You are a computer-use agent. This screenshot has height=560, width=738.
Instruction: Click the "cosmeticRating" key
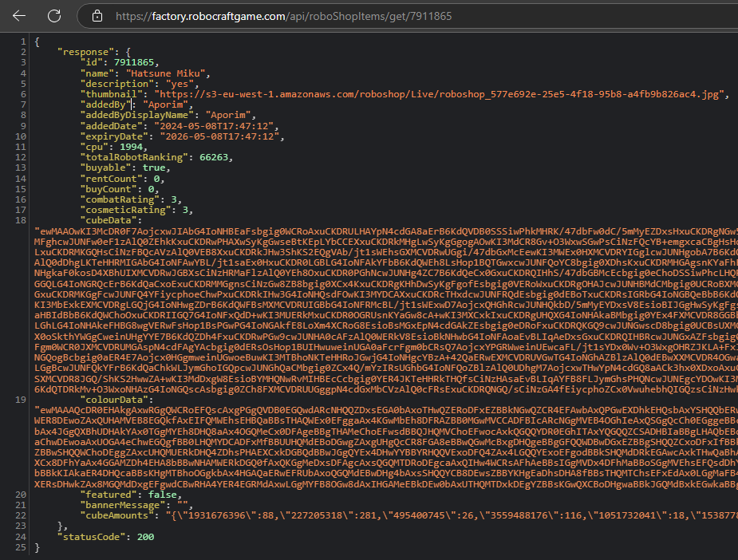125,210
